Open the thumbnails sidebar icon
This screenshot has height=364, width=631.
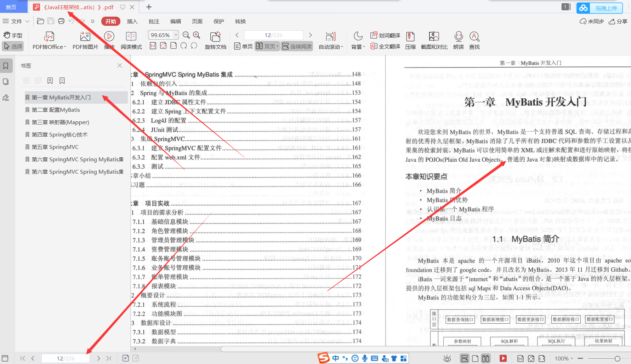pyautogui.click(x=6, y=82)
